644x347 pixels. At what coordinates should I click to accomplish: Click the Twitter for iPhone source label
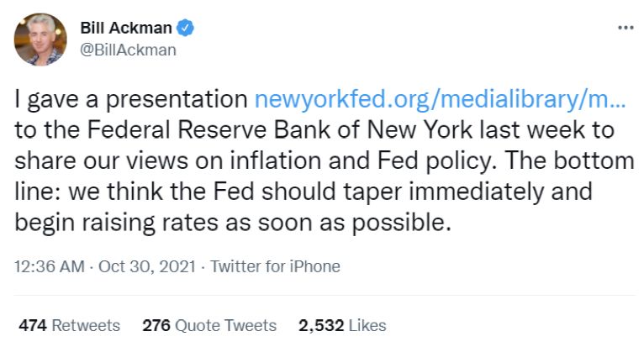[275, 267]
